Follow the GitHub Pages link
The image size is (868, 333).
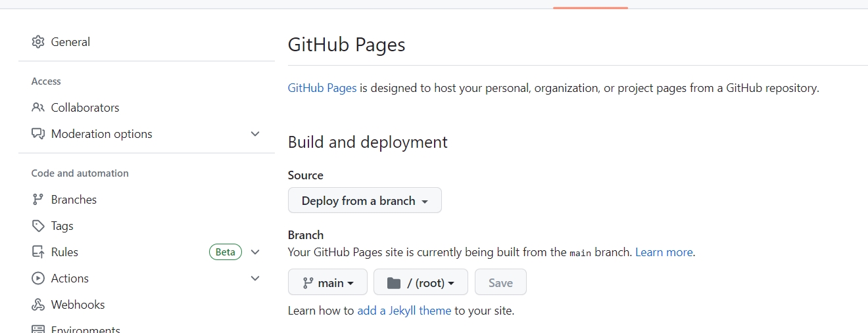(x=322, y=88)
